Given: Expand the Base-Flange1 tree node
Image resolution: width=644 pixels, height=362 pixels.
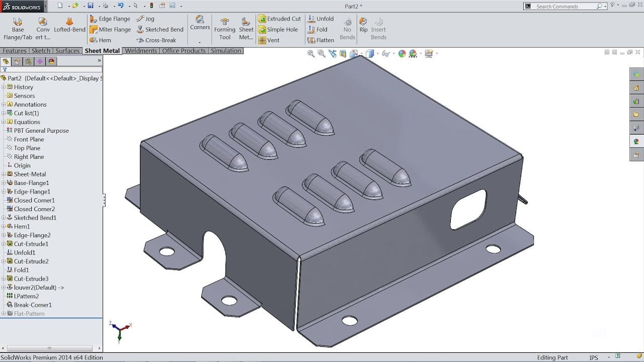Looking at the screenshot, I should [x=4, y=183].
